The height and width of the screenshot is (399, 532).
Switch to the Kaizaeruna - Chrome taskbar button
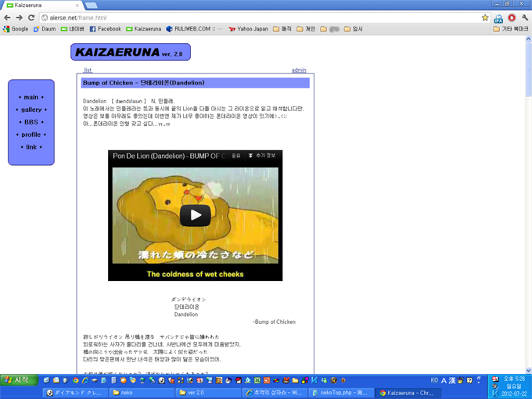(x=408, y=393)
